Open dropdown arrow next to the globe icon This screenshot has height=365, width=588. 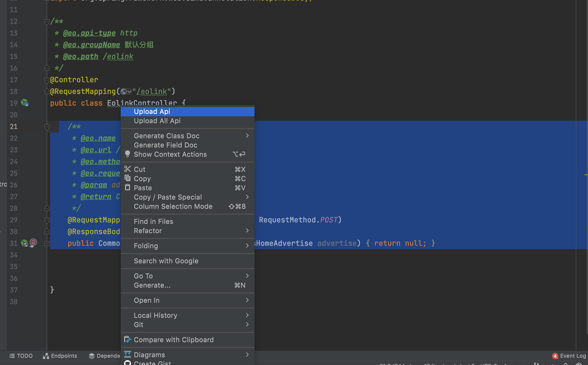pos(129,92)
